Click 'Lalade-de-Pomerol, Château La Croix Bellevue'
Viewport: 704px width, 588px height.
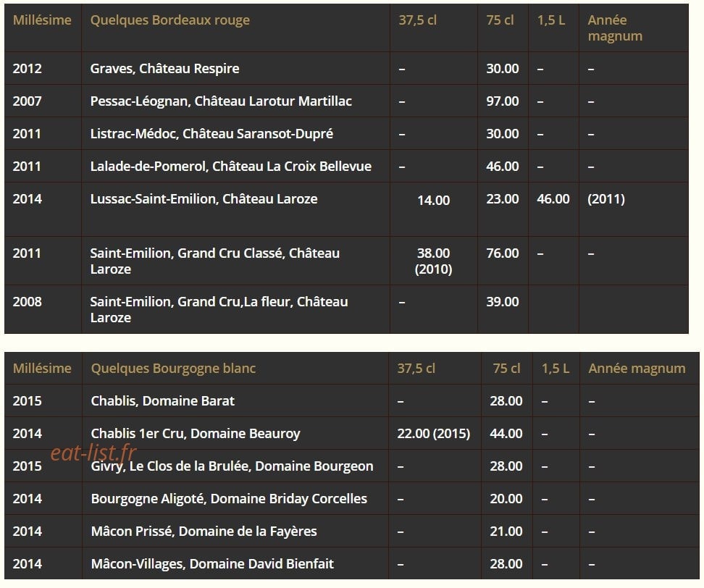231,167
